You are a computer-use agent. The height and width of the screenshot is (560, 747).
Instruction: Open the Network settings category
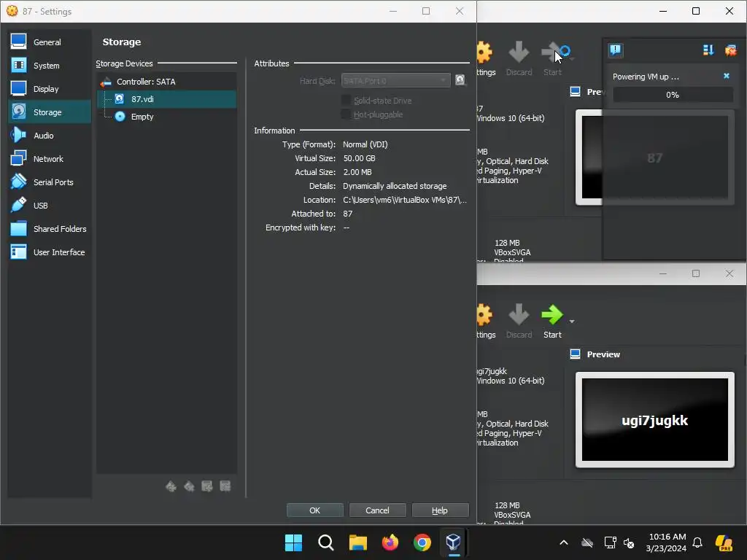(49, 158)
